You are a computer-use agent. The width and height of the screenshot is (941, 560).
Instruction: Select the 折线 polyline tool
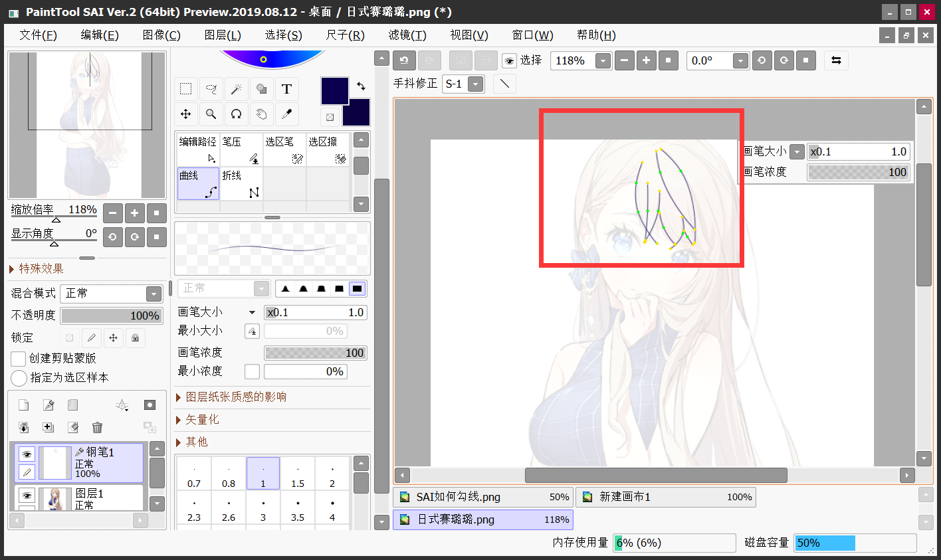241,184
